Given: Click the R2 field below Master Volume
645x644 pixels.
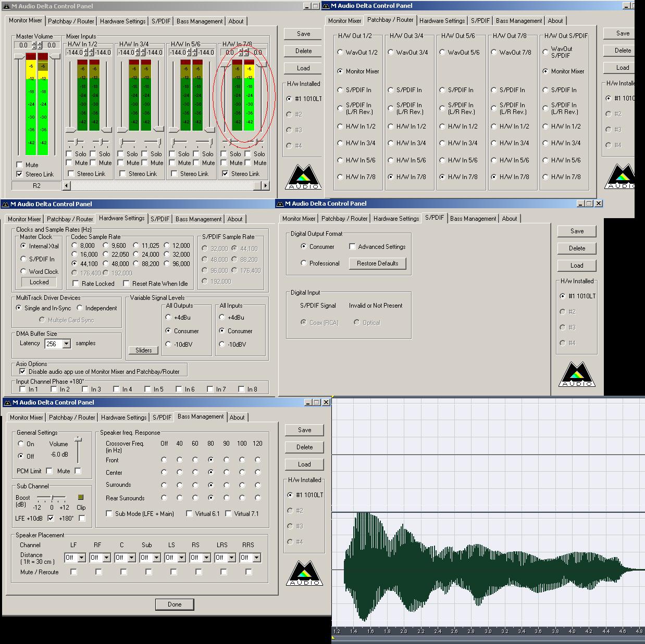Looking at the screenshot, I should click(x=36, y=186).
